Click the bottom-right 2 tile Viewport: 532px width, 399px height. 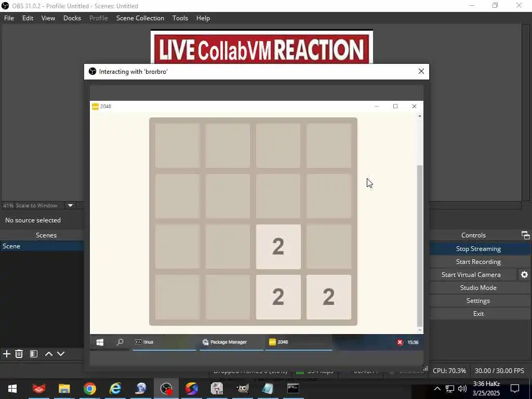328,297
